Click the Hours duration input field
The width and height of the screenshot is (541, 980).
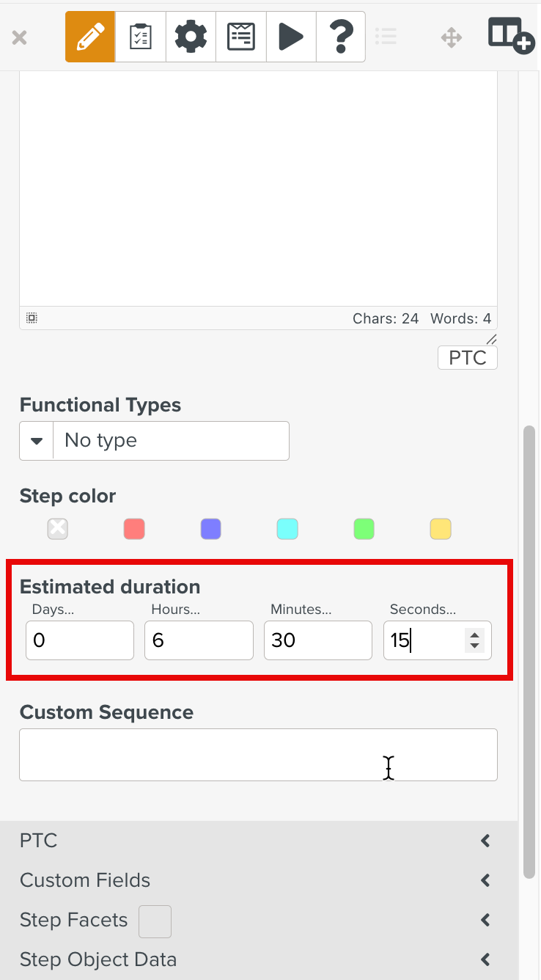(x=199, y=640)
